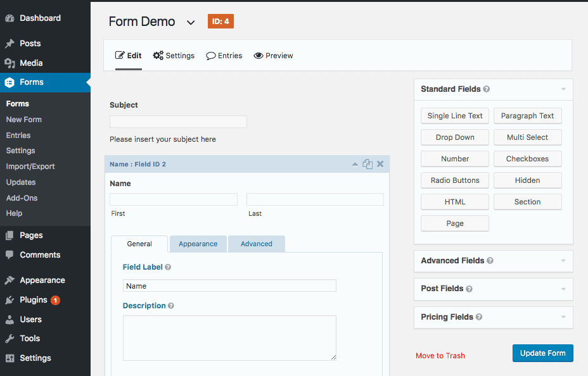This screenshot has width=588, height=376.
Task: Switch to the Appearance field tab
Action: click(x=198, y=244)
